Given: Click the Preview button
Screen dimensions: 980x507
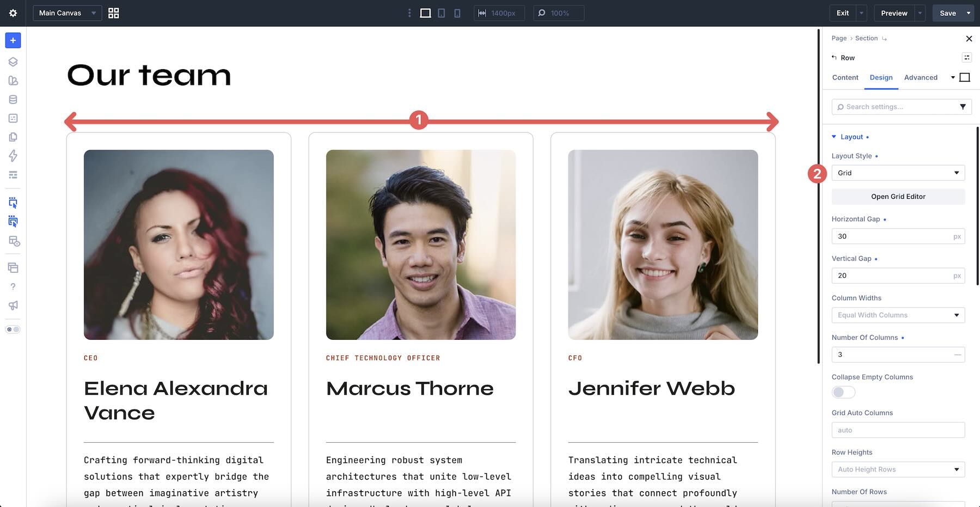Looking at the screenshot, I should click(894, 13).
